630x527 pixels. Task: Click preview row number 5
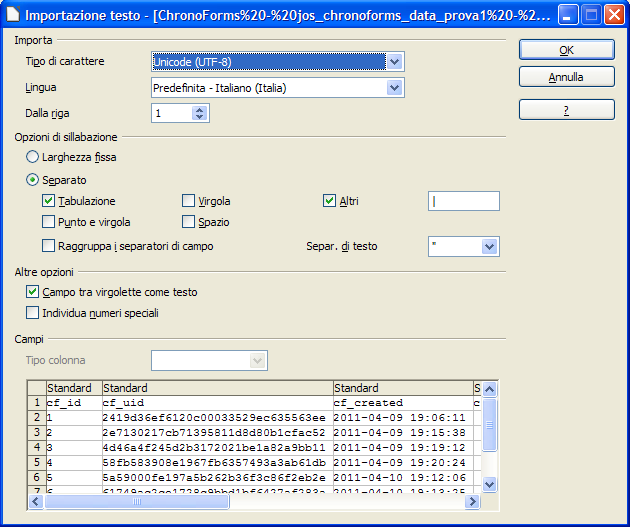37,463
